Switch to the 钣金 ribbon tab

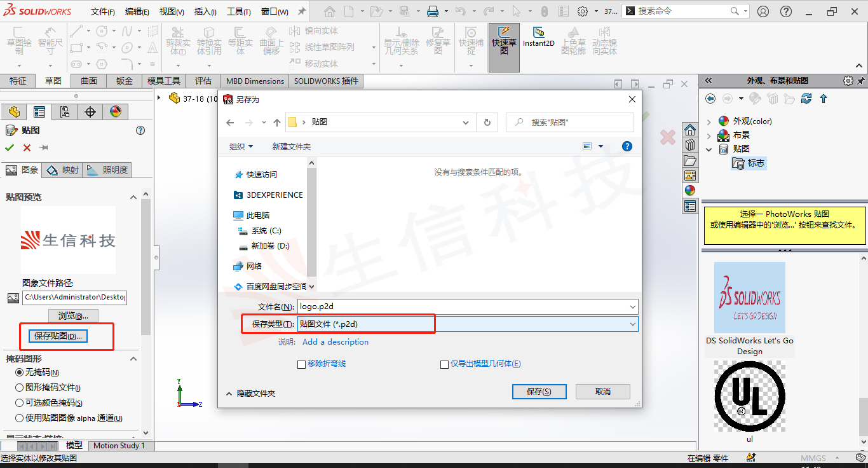point(124,81)
